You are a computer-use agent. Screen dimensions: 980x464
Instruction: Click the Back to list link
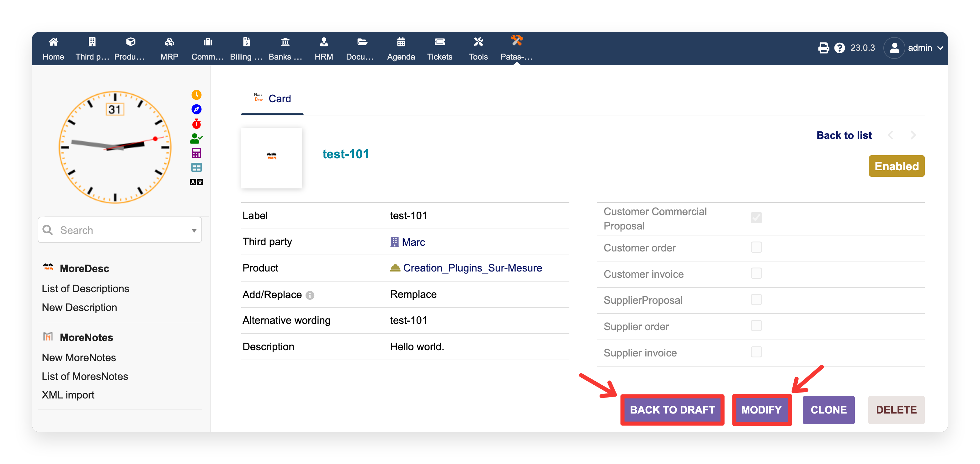[844, 135]
